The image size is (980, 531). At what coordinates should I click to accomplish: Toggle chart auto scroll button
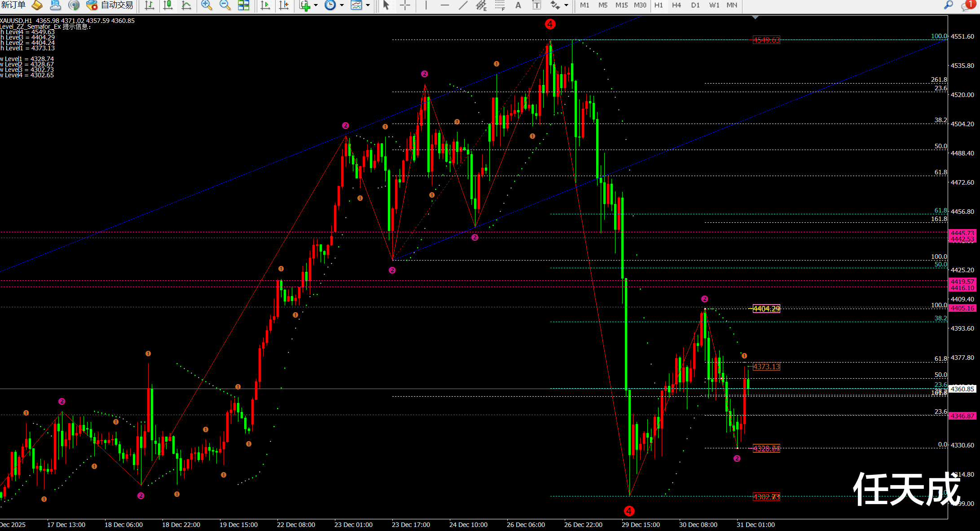click(x=265, y=5)
